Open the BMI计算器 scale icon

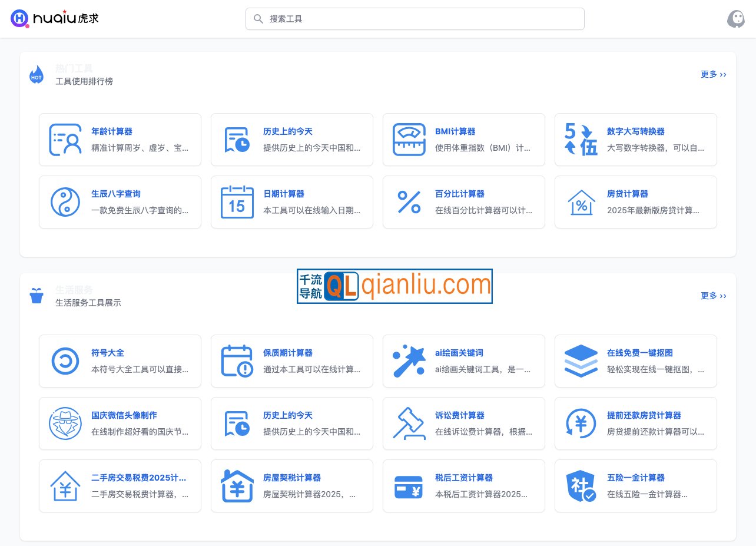click(x=409, y=140)
